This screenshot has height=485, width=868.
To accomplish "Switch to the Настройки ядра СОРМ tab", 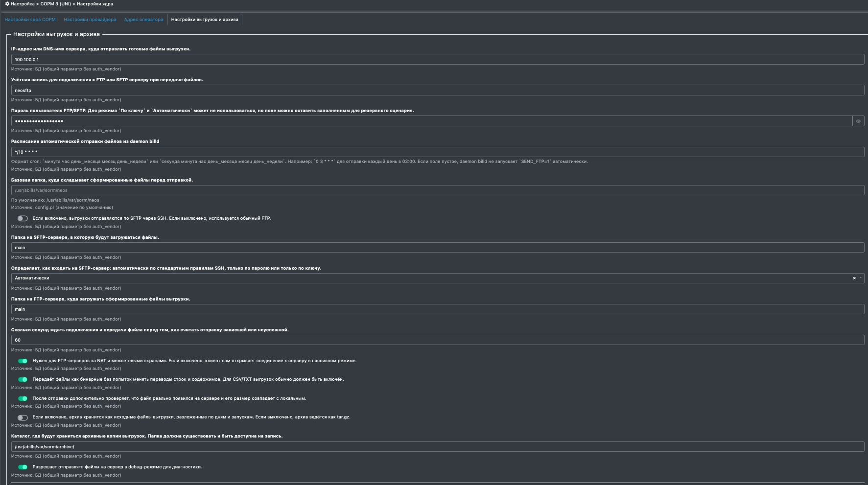I will pyautogui.click(x=30, y=20).
